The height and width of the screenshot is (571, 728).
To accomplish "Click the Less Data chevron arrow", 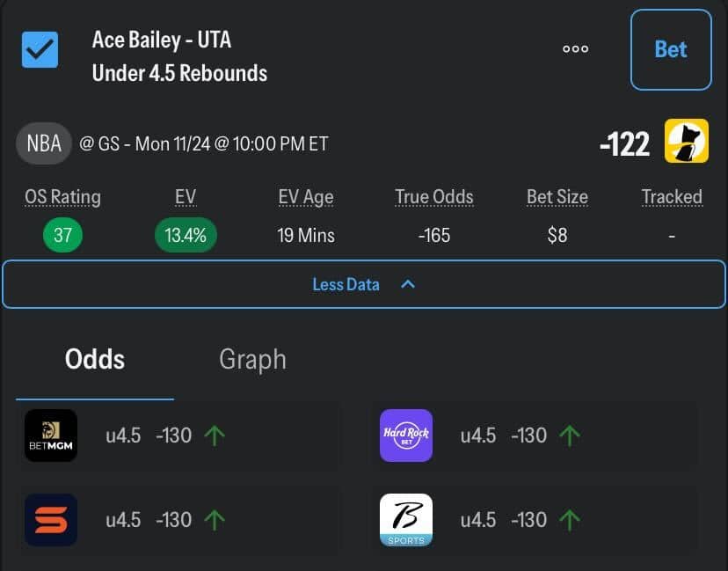I will [x=408, y=284].
